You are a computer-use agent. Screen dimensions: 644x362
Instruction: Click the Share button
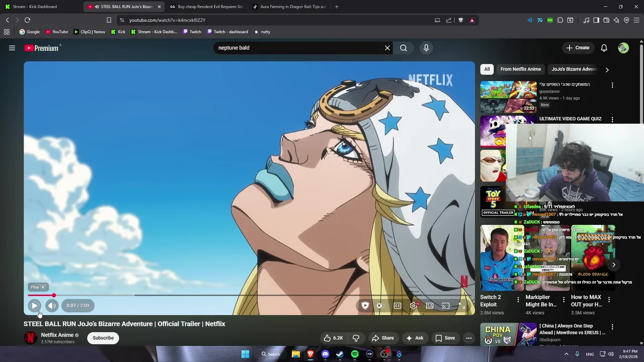click(383, 338)
